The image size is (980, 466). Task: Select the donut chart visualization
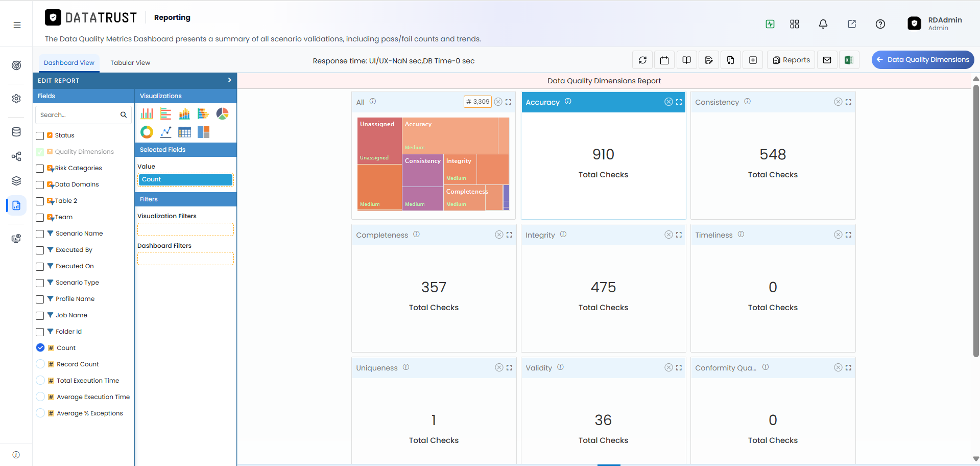[147, 132]
